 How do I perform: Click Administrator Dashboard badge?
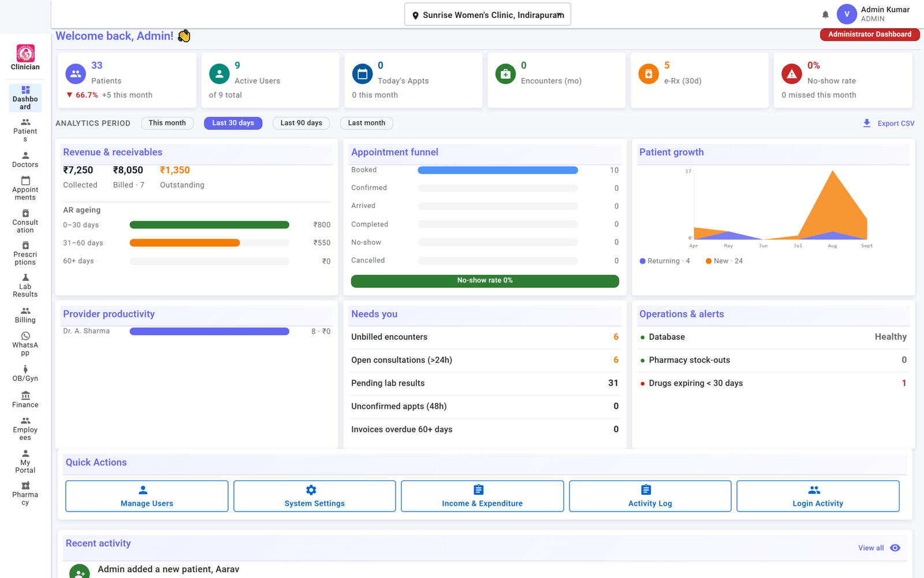(870, 34)
